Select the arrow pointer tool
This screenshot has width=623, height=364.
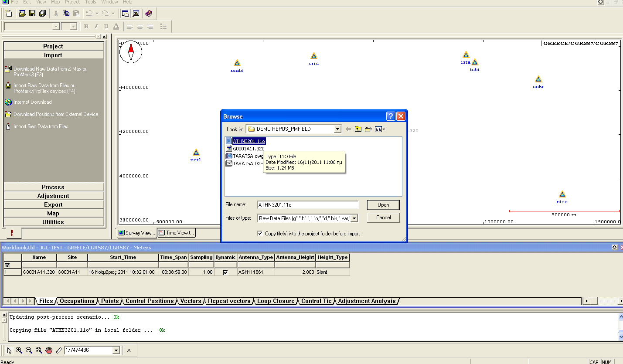point(9,350)
